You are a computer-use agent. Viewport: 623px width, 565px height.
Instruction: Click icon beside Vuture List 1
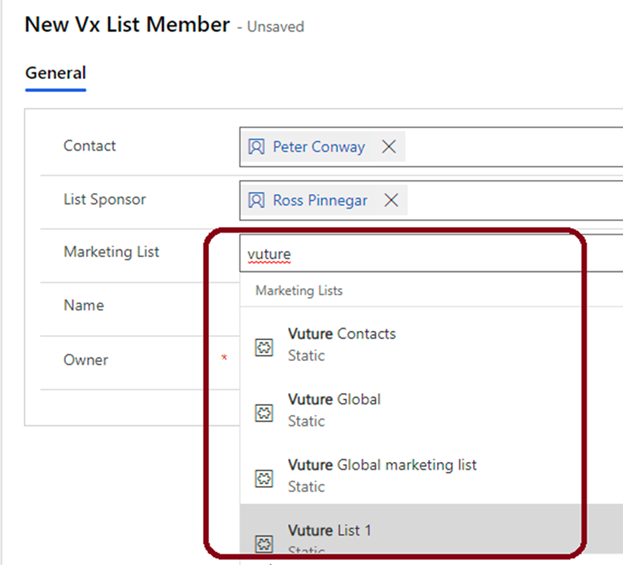tap(264, 544)
